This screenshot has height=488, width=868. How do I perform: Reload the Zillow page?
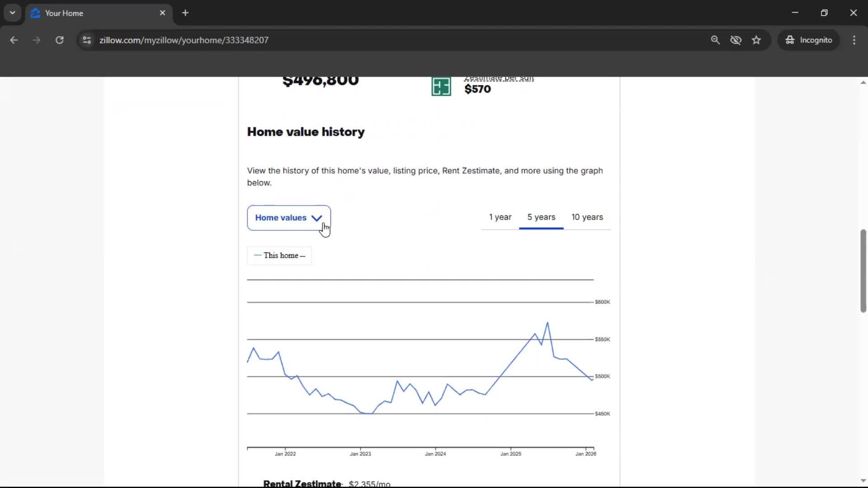59,40
